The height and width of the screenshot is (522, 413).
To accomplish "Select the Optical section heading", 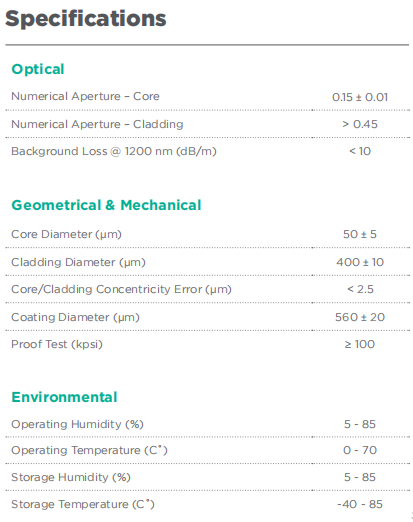I will [x=38, y=69].
